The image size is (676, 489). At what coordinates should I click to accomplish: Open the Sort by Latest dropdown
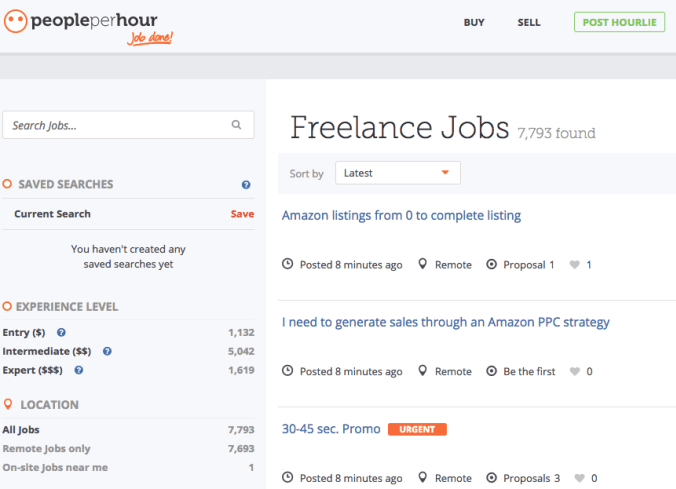coord(397,173)
